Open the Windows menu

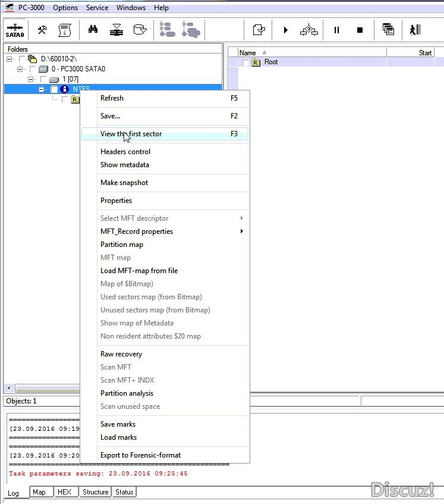click(x=131, y=7)
